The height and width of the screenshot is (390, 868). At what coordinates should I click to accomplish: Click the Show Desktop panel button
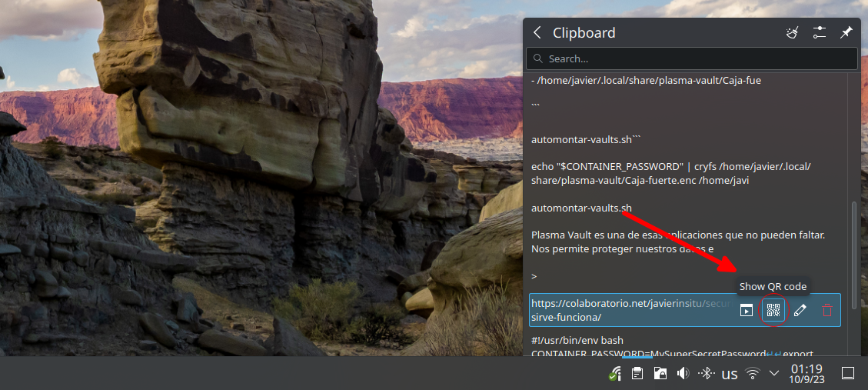coord(847,373)
